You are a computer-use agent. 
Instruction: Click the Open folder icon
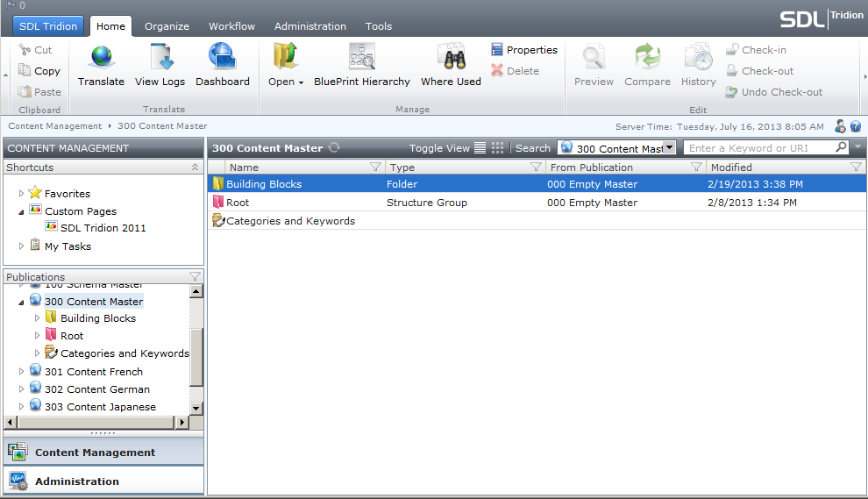[285, 56]
